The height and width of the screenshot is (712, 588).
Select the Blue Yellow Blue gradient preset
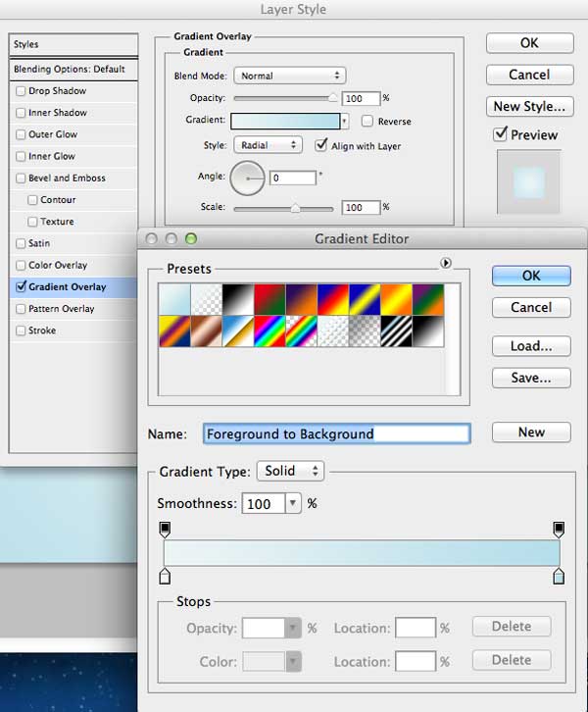pos(366,299)
